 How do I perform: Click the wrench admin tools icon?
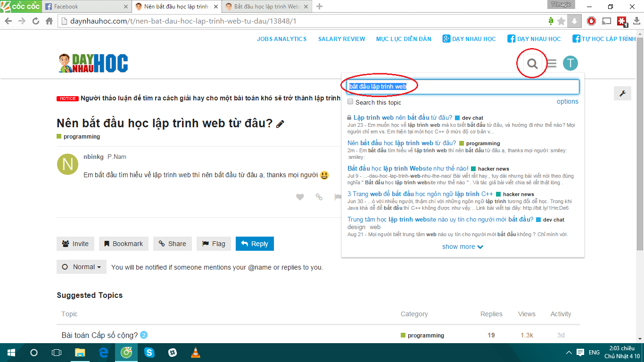point(622,93)
